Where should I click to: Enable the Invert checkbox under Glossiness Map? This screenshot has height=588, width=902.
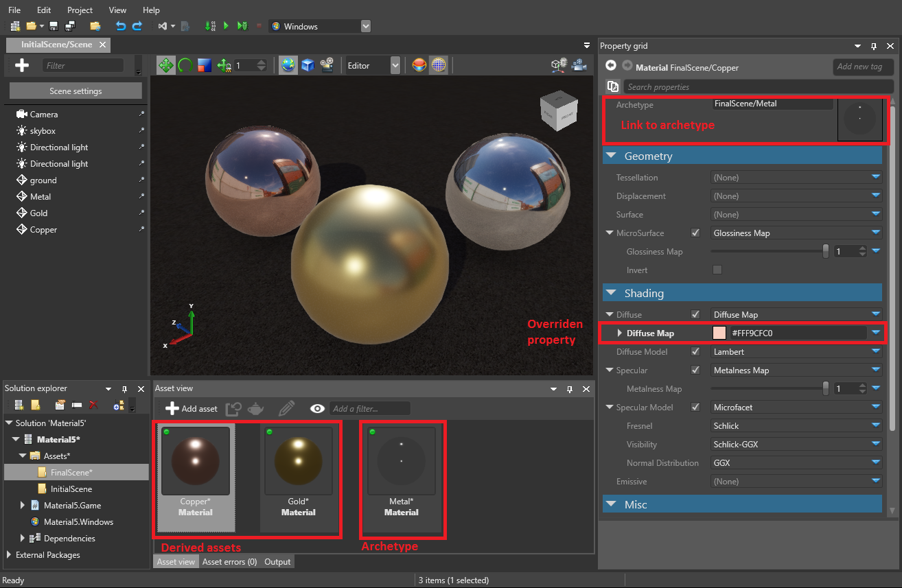[717, 270]
